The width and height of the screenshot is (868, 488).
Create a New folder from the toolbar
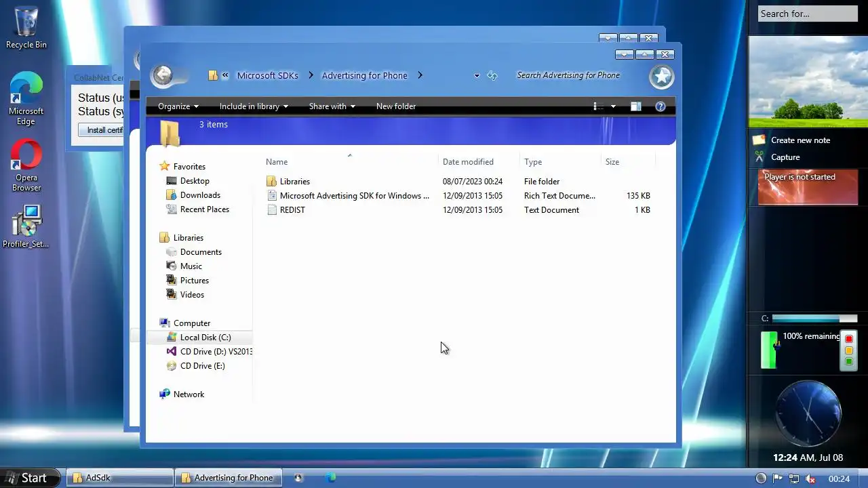click(396, 106)
